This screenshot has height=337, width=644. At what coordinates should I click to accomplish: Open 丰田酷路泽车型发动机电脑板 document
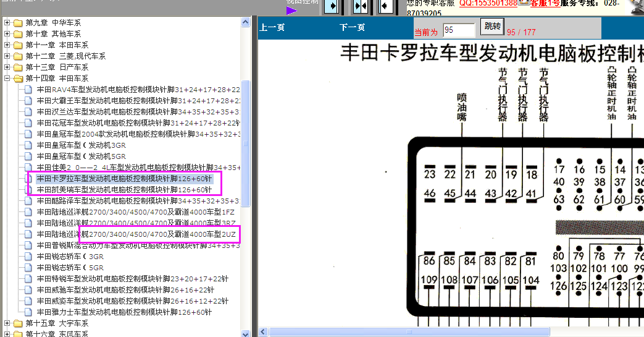[x=138, y=200]
